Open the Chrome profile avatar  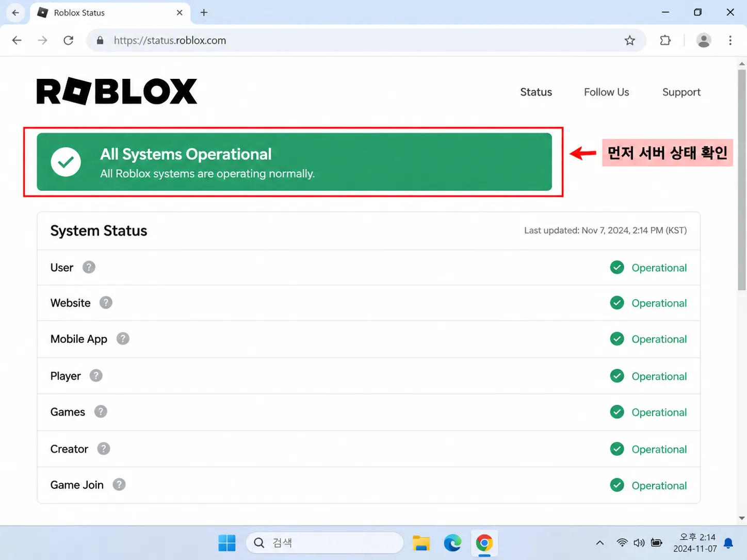[x=704, y=40]
